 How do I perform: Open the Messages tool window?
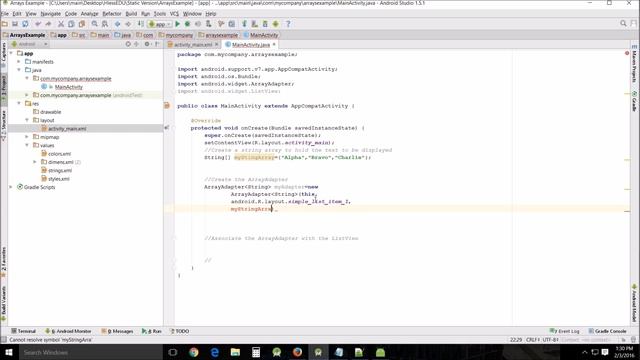coord(117,331)
